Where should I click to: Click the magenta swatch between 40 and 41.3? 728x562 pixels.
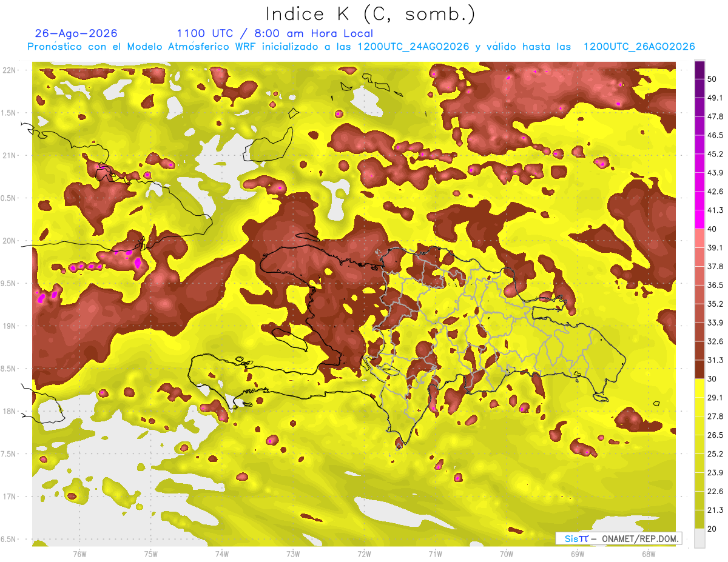coord(699,219)
